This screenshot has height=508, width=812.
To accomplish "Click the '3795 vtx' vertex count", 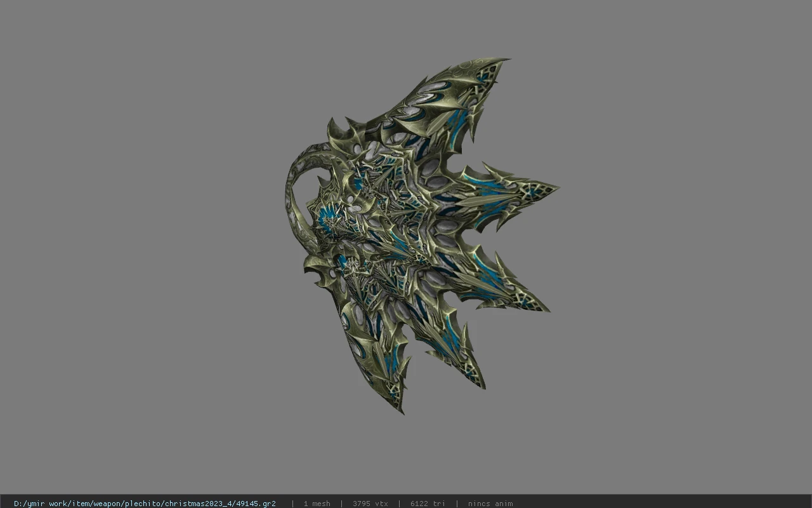I will (x=370, y=504).
